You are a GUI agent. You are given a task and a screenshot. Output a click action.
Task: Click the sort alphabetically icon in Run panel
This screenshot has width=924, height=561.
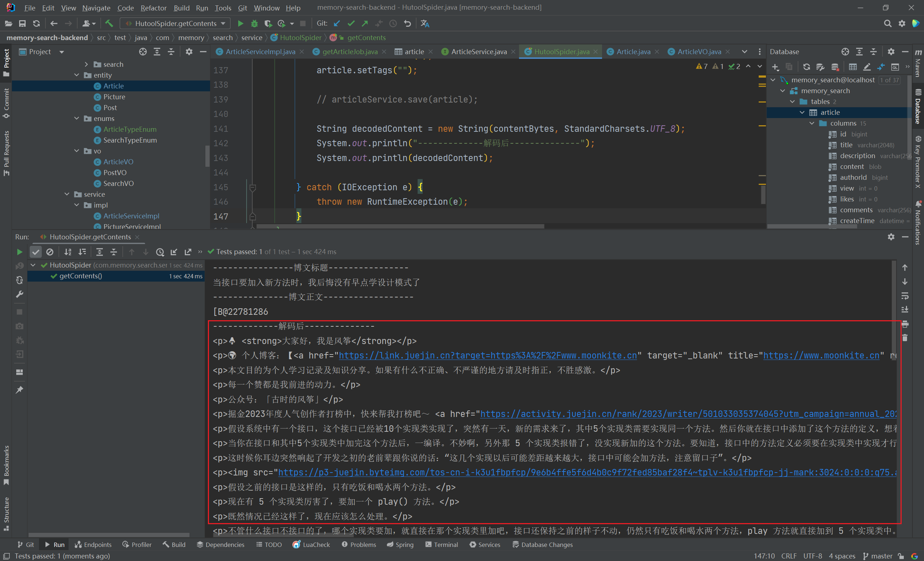pos(68,252)
